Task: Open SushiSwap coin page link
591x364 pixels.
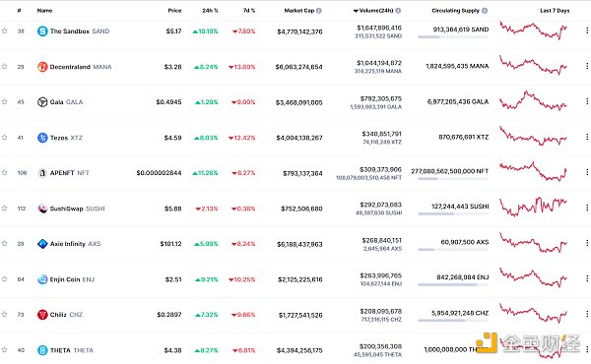Action: pyautogui.click(x=77, y=209)
